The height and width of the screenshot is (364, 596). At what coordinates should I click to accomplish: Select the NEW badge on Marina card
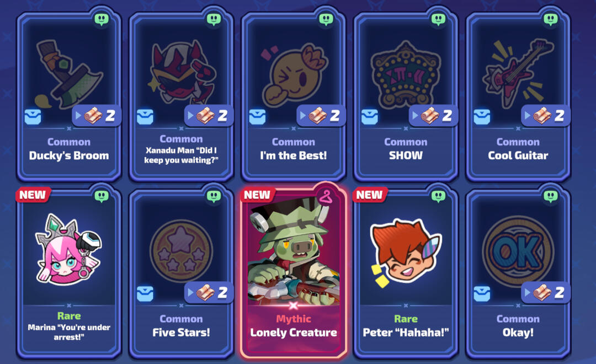[x=33, y=195]
